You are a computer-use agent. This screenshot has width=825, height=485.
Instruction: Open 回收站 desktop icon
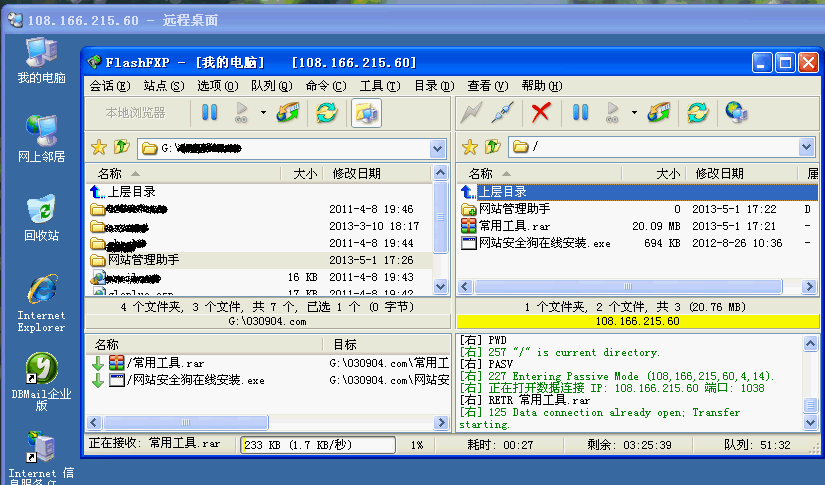click(x=41, y=217)
